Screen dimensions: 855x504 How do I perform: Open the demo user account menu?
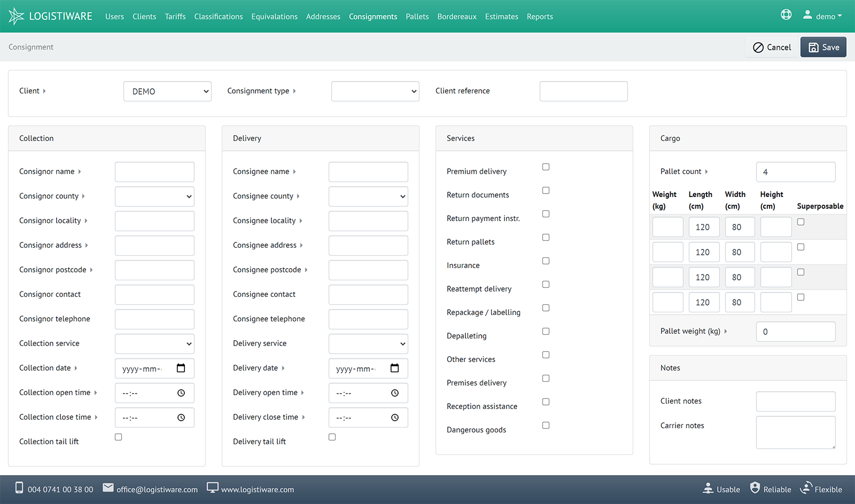coord(822,16)
